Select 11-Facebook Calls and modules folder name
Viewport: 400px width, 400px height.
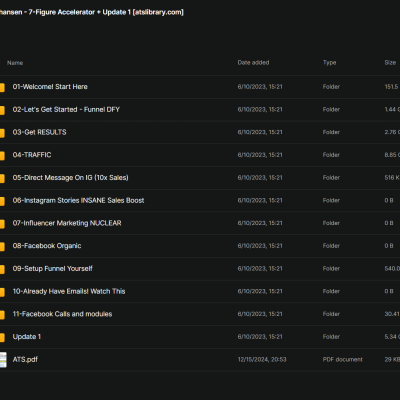[62, 314]
